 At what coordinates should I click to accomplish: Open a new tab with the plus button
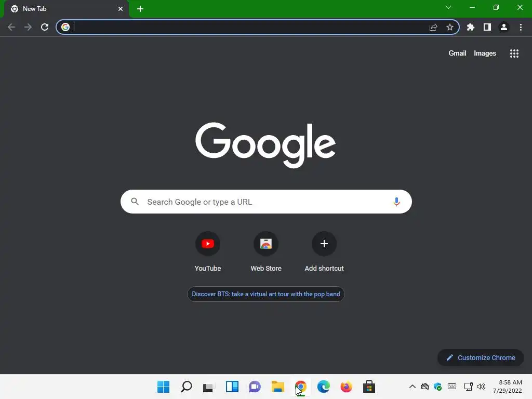tap(140, 9)
